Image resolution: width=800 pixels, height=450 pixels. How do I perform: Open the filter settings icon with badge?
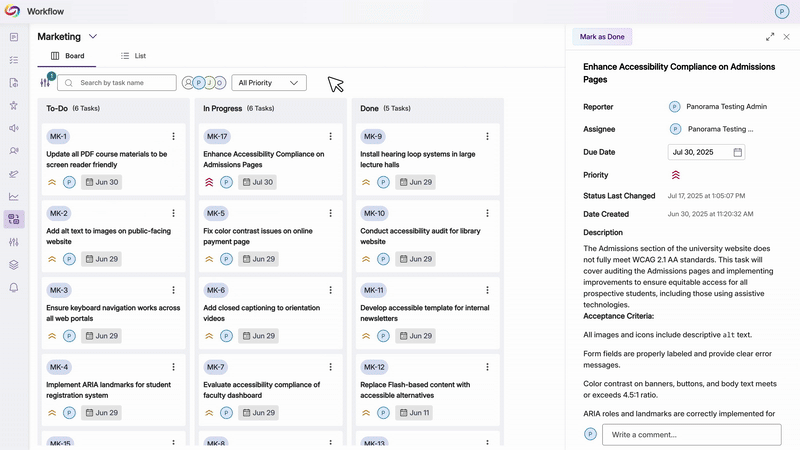[46, 82]
